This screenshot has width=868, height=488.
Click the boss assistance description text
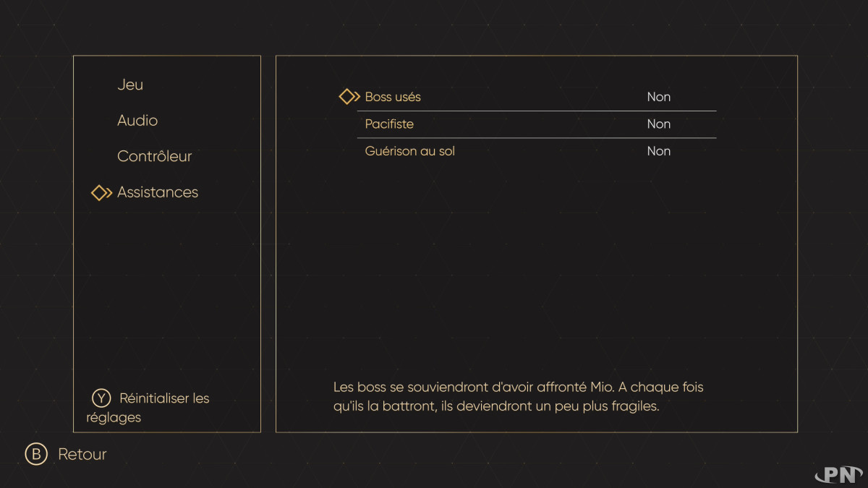coord(518,397)
